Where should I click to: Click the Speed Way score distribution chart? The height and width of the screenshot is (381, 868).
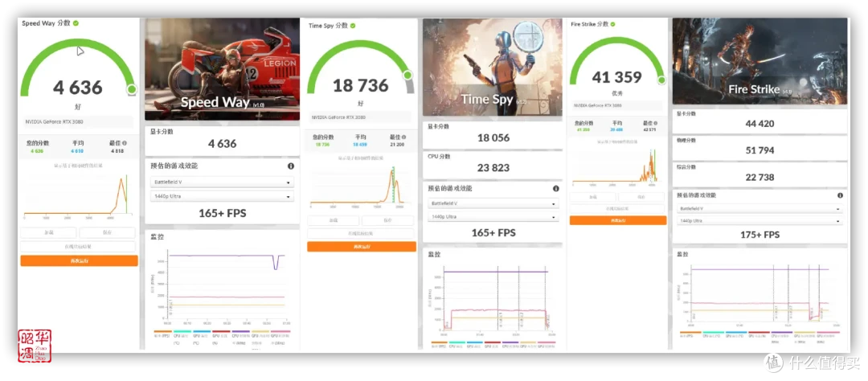78,197
